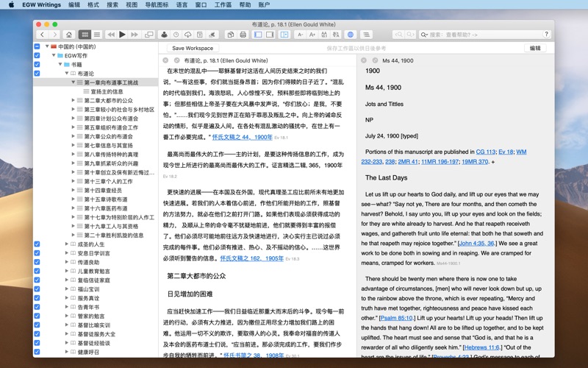
Task: Uncheck the 福山宝训 checkbox
Action: pyautogui.click(x=37, y=289)
